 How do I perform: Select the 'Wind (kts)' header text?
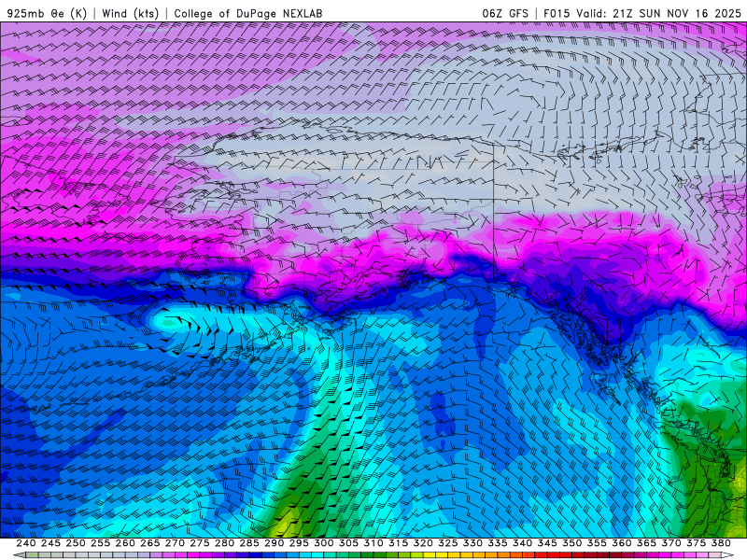(x=131, y=13)
